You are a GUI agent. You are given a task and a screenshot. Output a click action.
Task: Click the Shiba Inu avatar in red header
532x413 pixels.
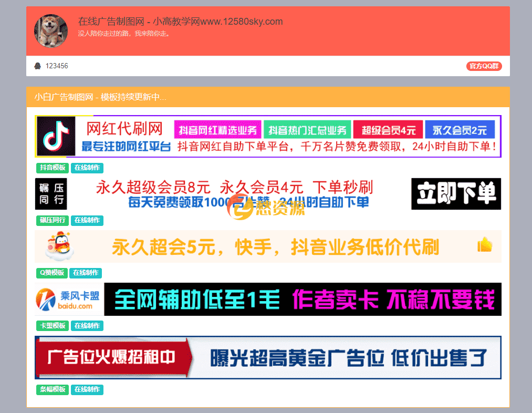pos(51,30)
